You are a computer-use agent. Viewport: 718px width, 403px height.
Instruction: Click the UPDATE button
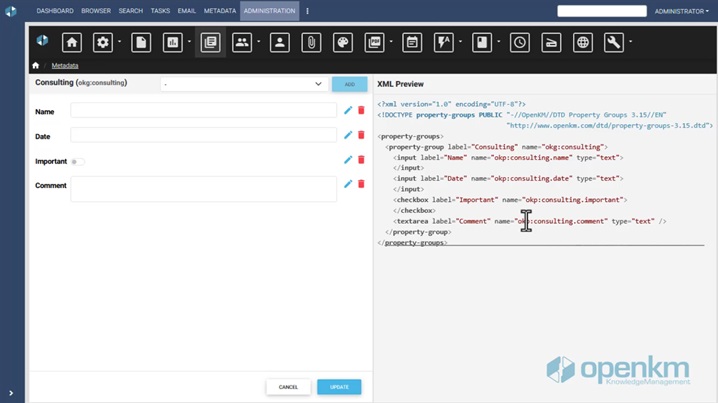[x=339, y=387]
